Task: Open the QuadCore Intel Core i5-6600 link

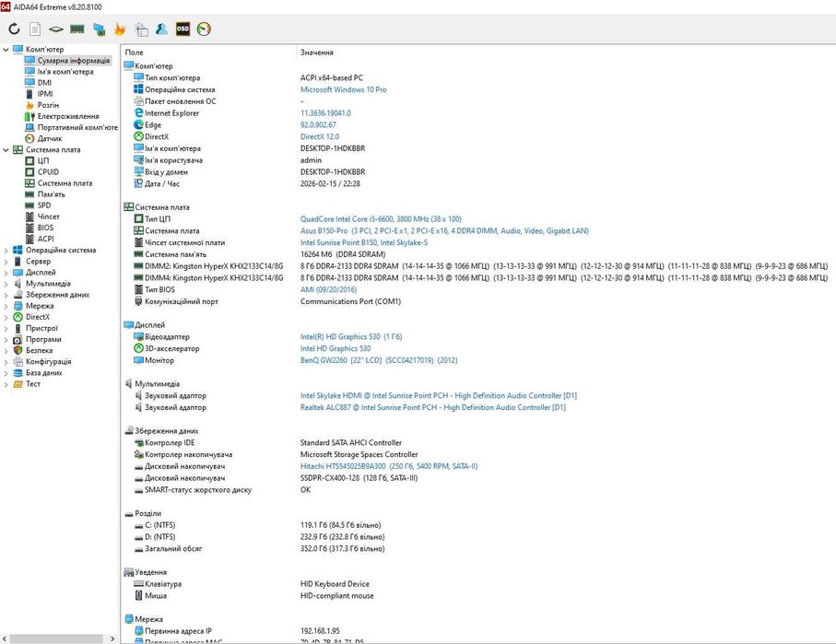Action: [x=381, y=219]
